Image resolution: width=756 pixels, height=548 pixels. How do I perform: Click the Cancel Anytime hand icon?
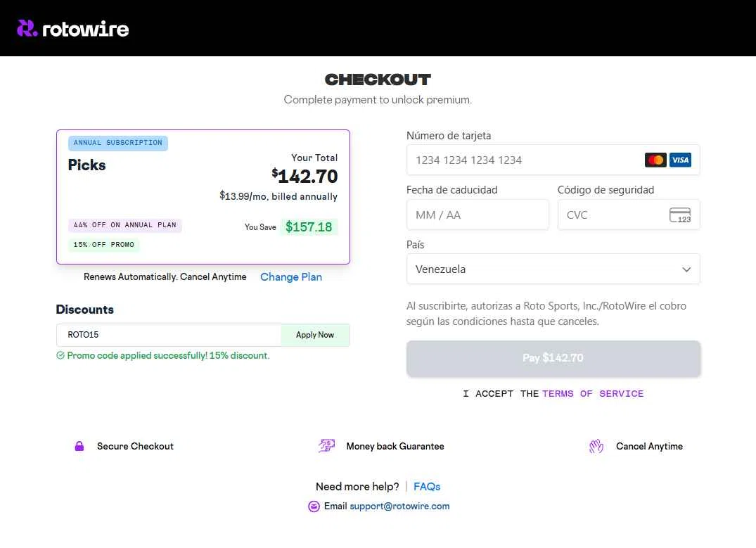point(596,446)
